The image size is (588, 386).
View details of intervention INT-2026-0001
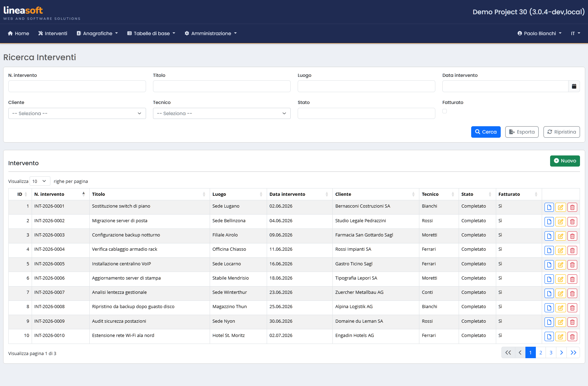pos(549,208)
